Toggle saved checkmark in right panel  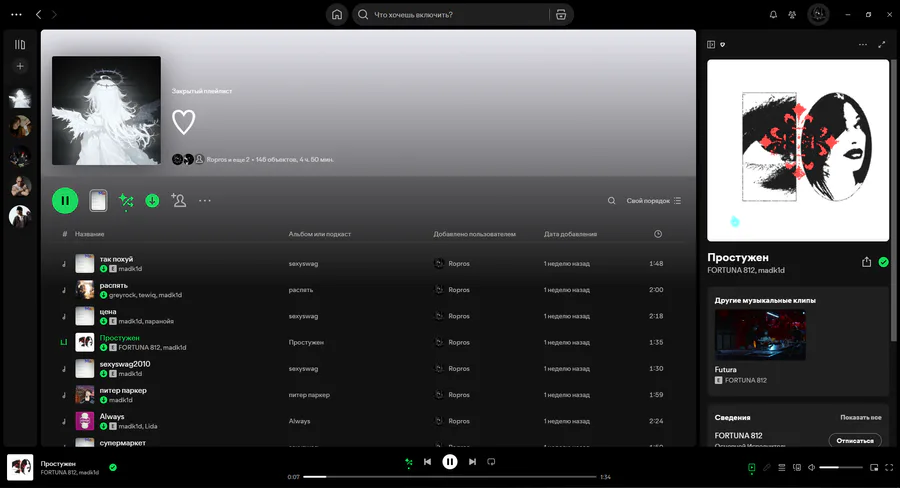(x=883, y=262)
